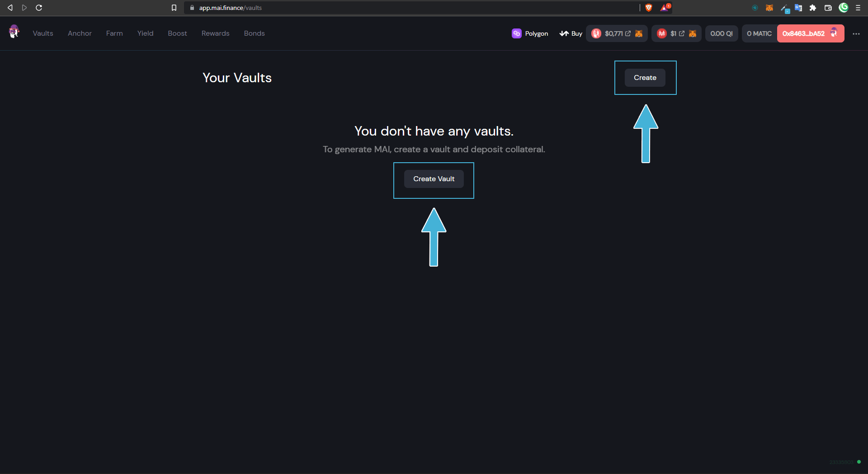The height and width of the screenshot is (474, 868).
Task: Open the Brave Wallet icon
Action: [828, 8]
